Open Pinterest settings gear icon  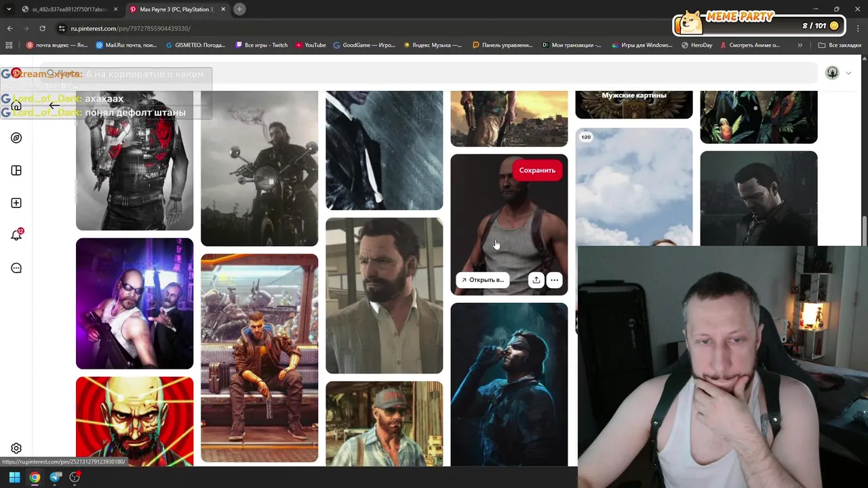coord(16,448)
